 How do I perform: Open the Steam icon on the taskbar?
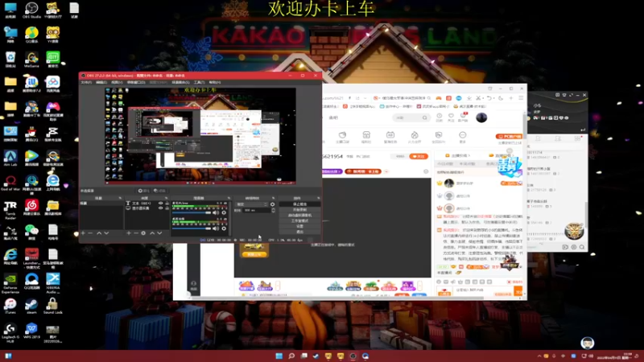(x=316, y=356)
